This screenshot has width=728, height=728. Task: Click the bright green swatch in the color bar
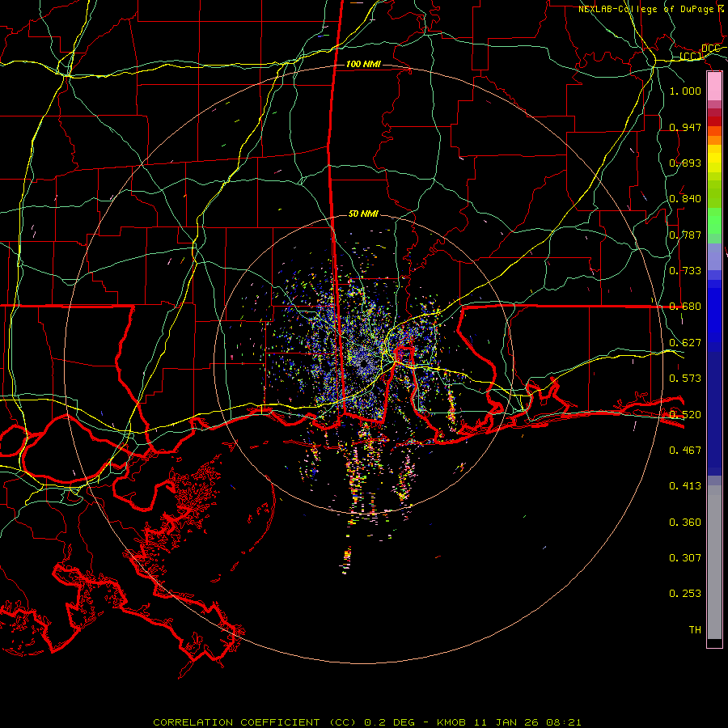(x=714, y=221)
